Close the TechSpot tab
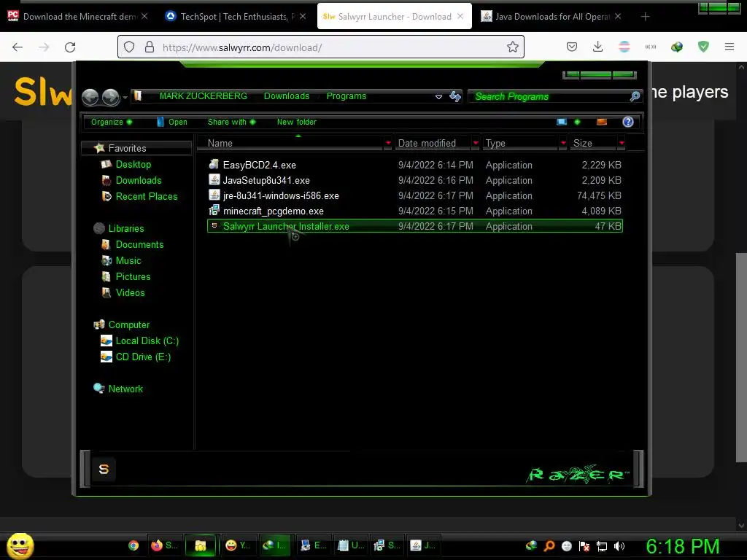The width and height of the screenshot is (747, 560). pyautogui.click(x=303, y=17)
